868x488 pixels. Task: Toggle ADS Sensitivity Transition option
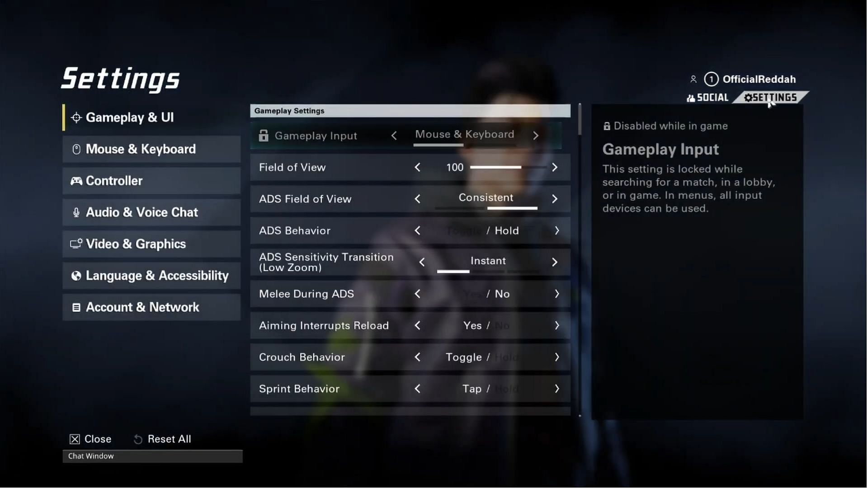[x=554, y=262]
